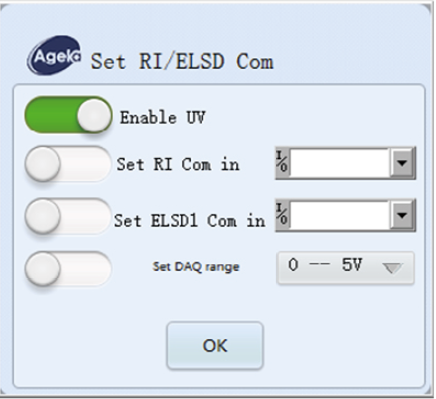Click inside the RI Com port text field

(340, 163)
